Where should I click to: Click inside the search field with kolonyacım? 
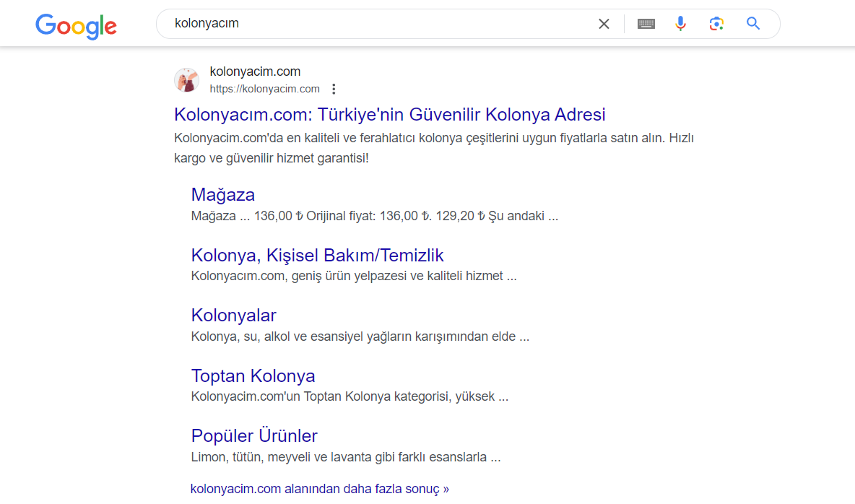[x=376, y=24]
